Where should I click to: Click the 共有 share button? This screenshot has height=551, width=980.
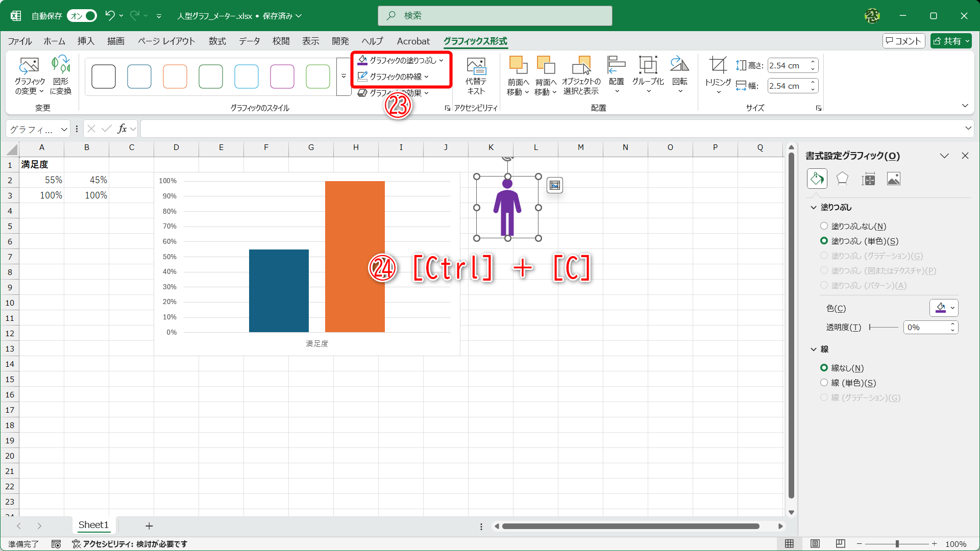pos(950,41)
